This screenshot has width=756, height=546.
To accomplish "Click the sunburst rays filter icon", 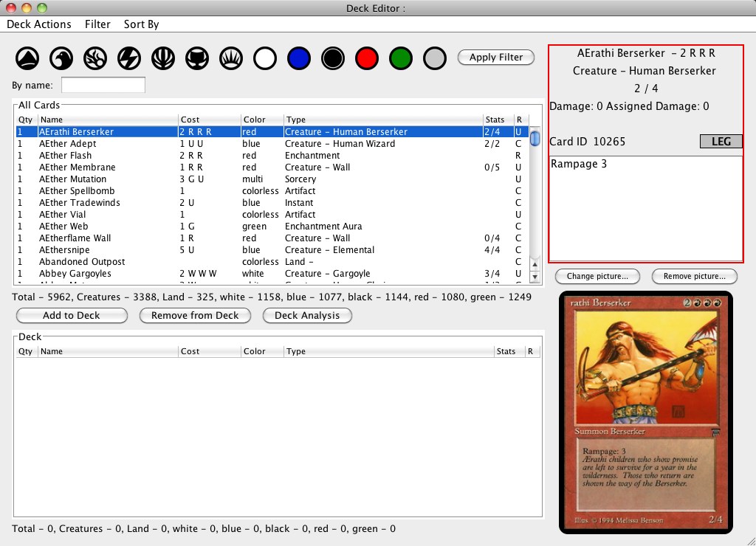I will point(231,58).
